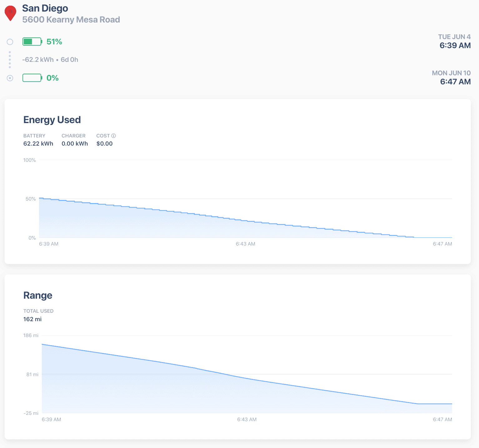
Task: Click the half-full battery icon at 51%
Action: point(32,42)
